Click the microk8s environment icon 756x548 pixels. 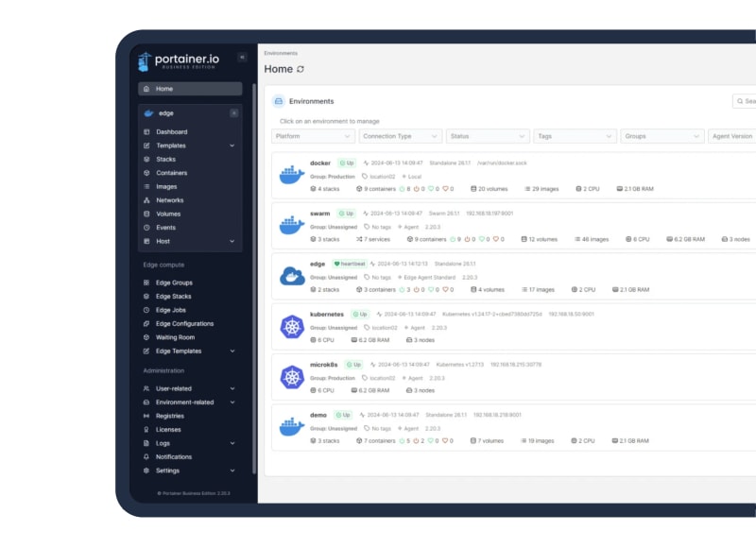click(x=290, y=377)
